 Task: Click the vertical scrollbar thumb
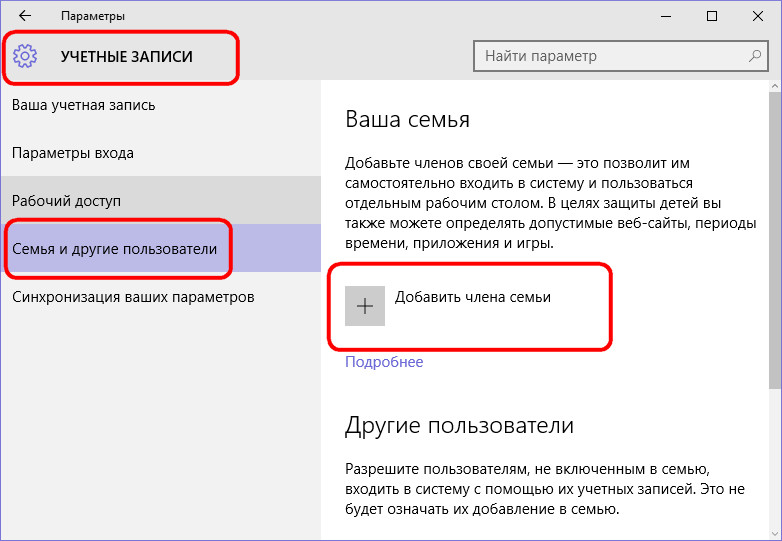click(x=775, y=239)
